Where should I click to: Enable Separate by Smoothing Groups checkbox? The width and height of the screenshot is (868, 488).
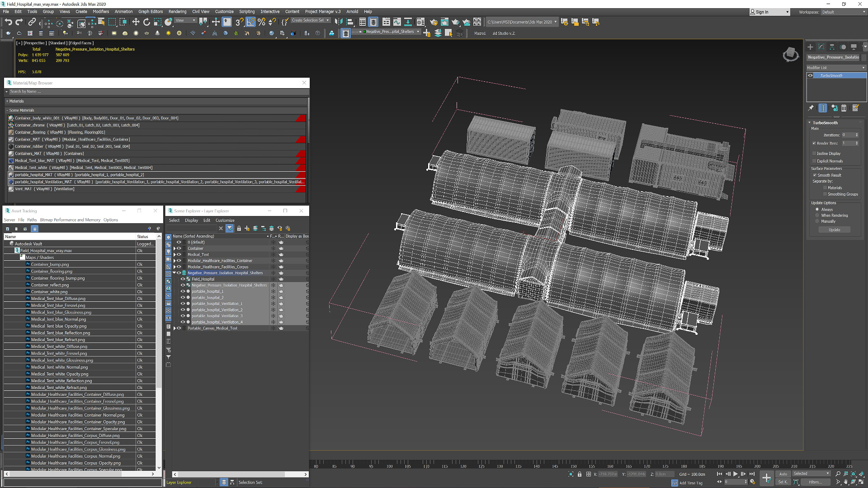point(825,194)
